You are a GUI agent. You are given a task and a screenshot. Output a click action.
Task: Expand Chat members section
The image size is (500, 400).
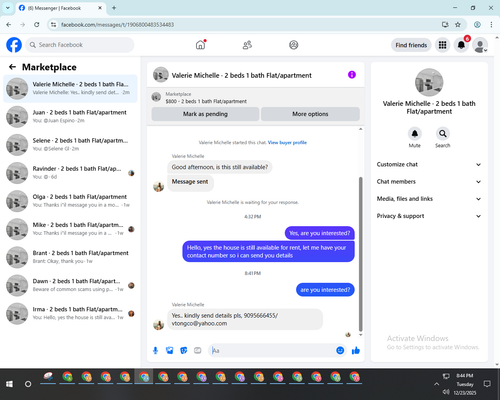[429, 182]
